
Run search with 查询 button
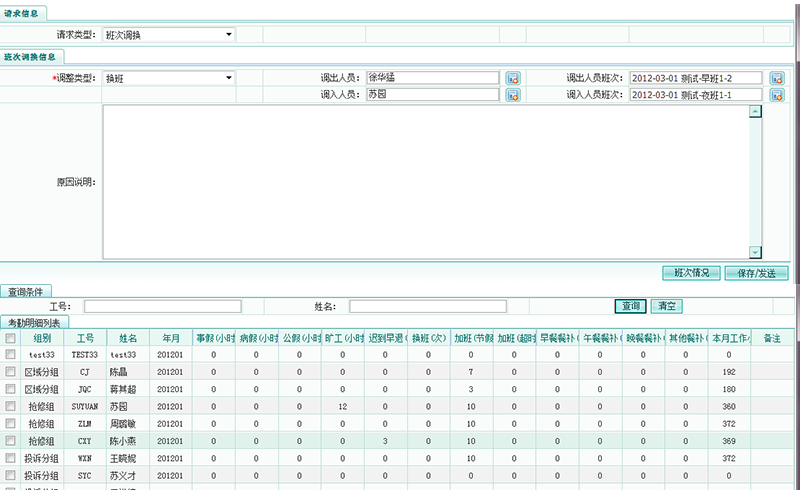[x=630, y=306]
